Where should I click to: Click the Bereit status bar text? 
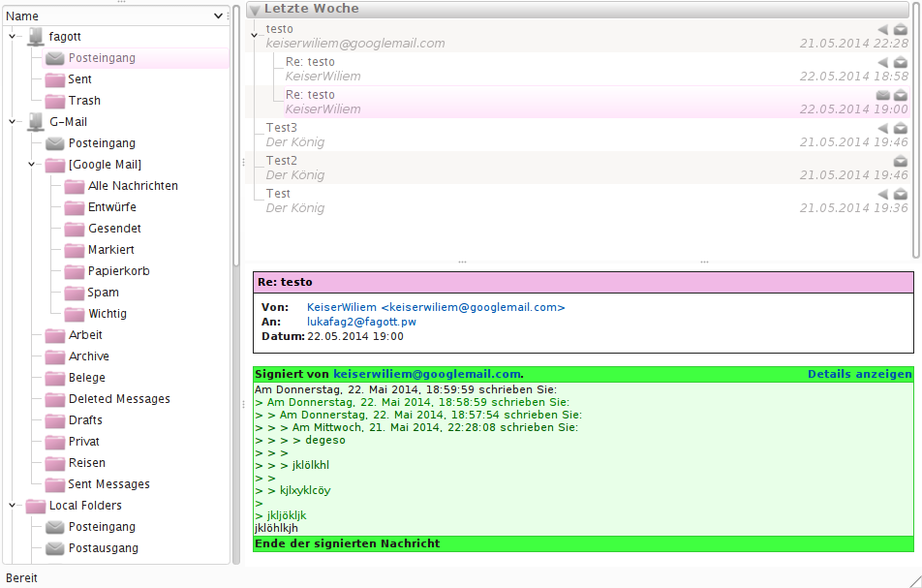point(21,578)
